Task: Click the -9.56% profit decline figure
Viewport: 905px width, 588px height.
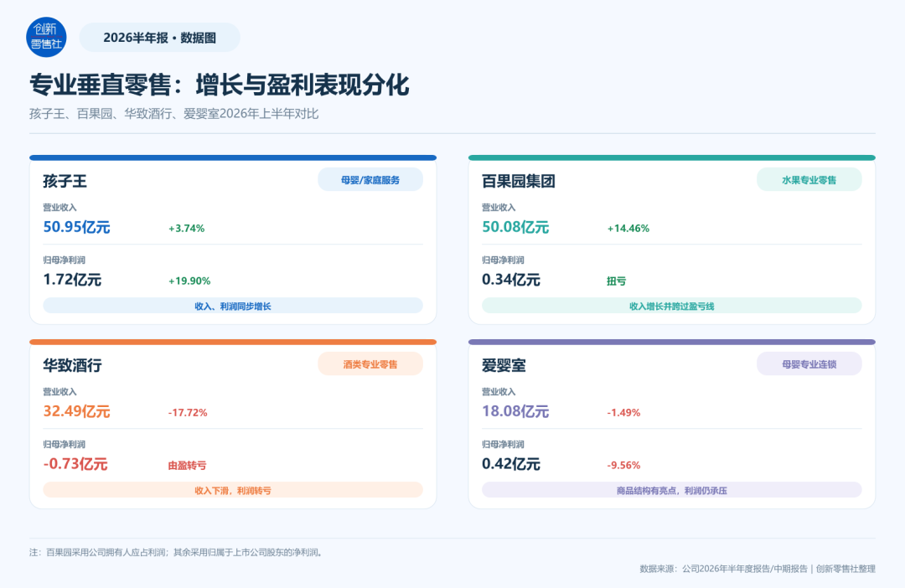Action: (x=623, y=465)
